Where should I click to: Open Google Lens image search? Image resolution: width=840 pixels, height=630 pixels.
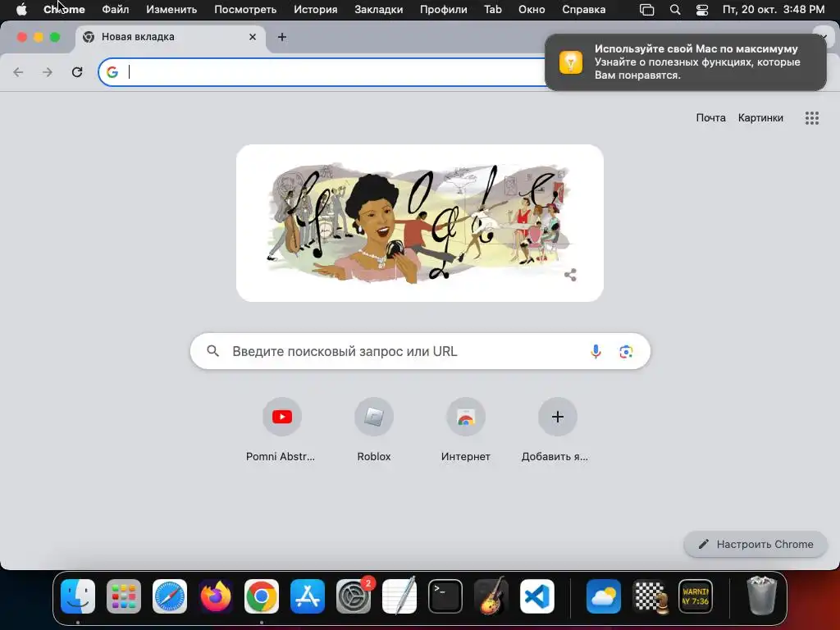tap(626, 351)
